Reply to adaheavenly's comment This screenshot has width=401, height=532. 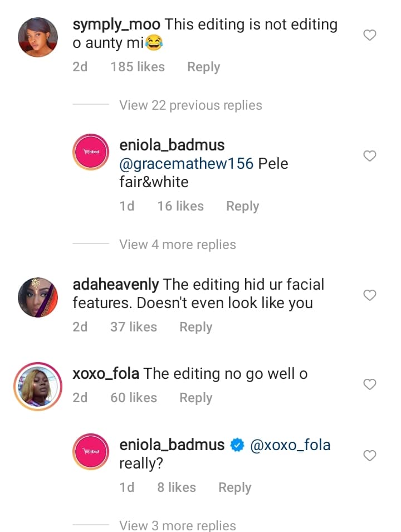195,327
